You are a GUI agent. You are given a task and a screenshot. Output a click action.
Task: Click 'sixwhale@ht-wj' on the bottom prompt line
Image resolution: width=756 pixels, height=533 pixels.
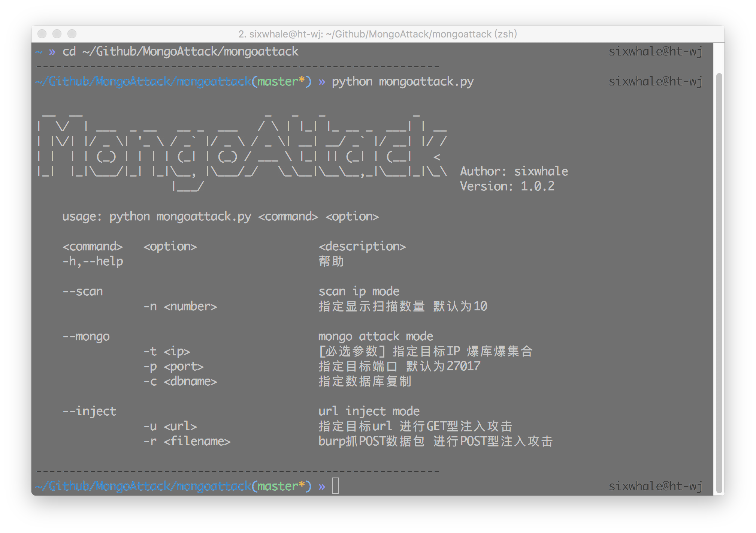[655, 486]
